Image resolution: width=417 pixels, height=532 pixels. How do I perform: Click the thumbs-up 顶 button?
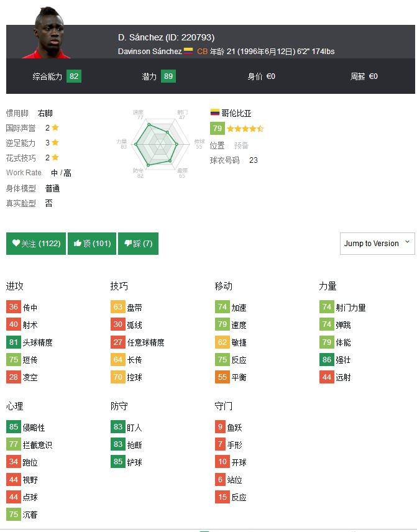tap(92, 244)
